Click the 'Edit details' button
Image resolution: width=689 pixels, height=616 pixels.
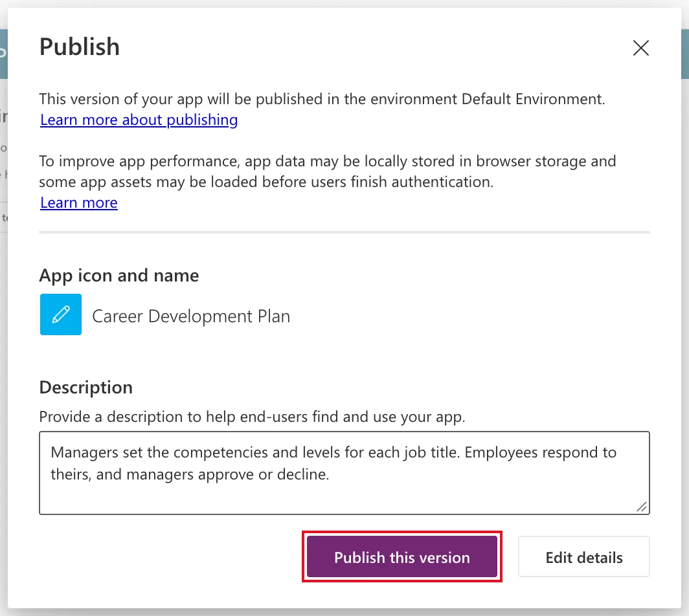(584, 556)
